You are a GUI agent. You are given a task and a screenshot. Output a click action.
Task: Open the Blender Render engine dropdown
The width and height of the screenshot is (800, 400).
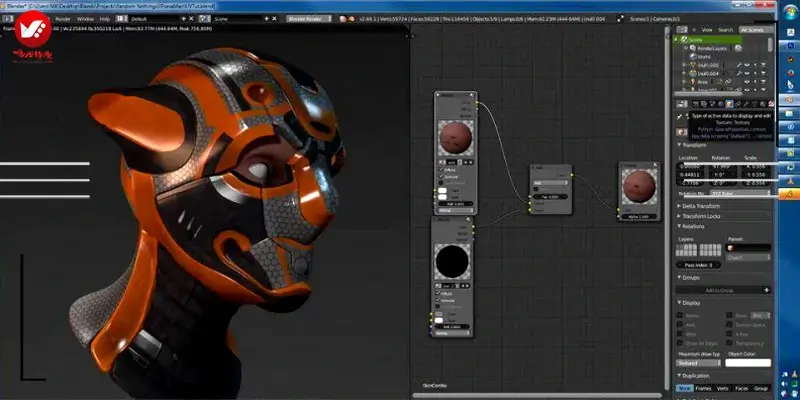309,18
